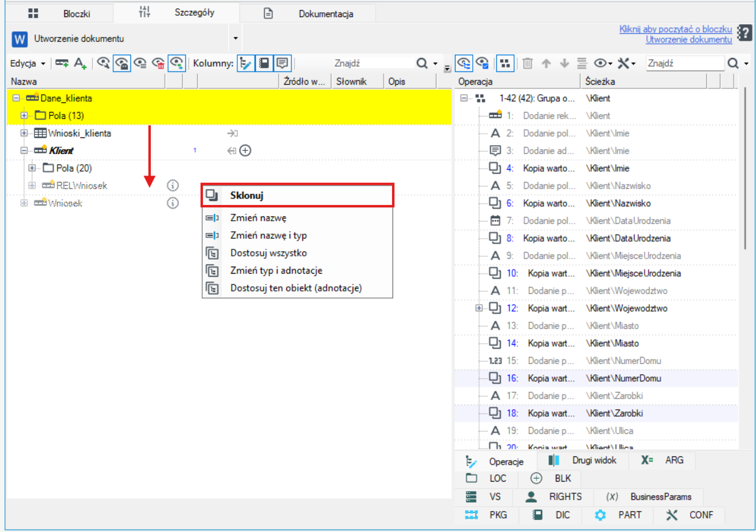The width and height of the screenshot is (756, 532).
Task: Click the eye with red trash icon
Action: point(158,63)
